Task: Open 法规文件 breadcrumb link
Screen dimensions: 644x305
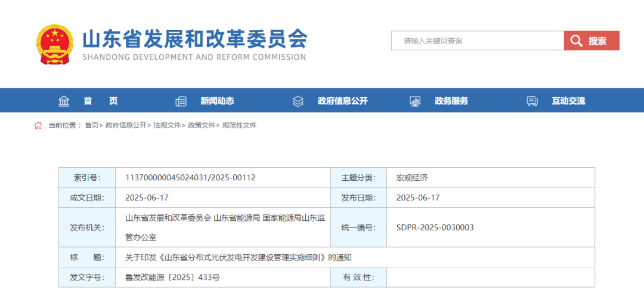Action: (167, 125)
